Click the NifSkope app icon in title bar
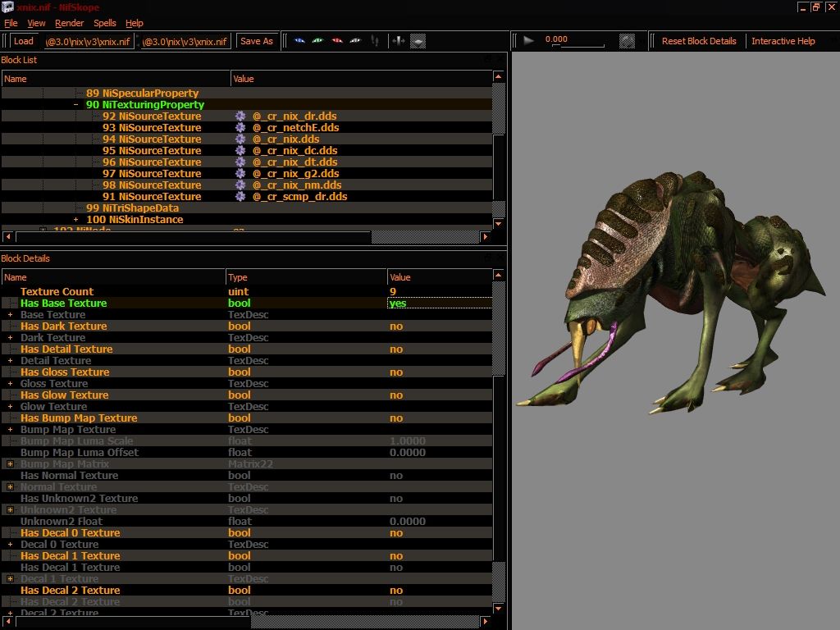840x630 pixels. click(7, 7)
